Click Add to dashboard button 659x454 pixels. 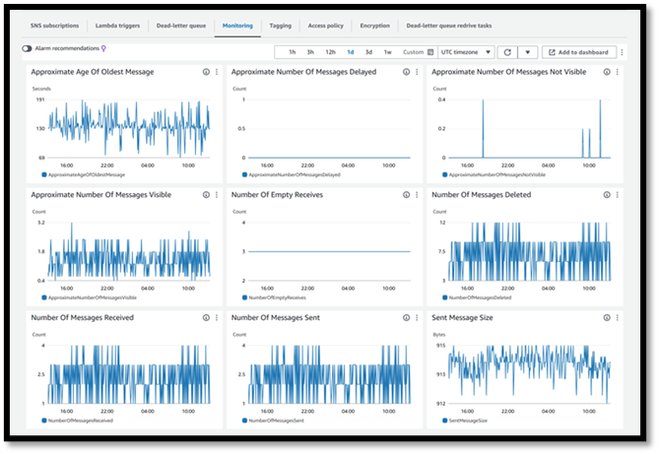click(x=579, y=52)
